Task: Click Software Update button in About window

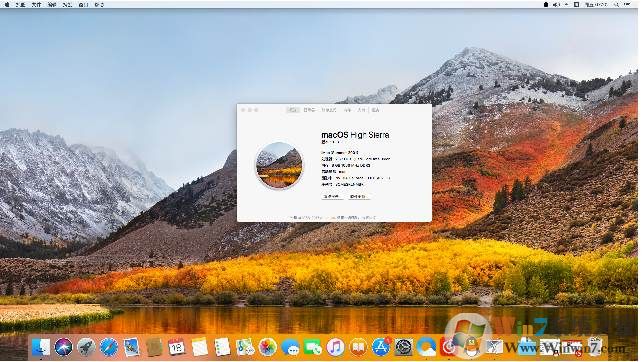Action: pos(358,197)
